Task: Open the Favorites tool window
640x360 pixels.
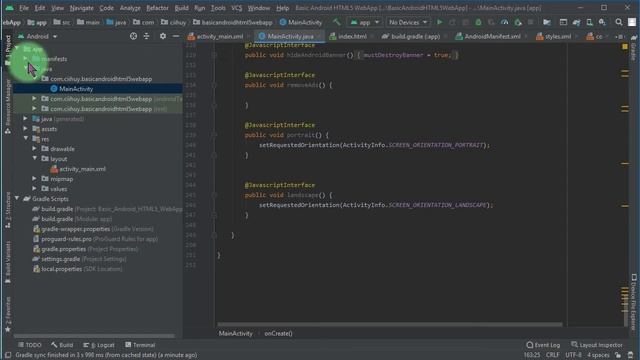Action: click(8, 314)
